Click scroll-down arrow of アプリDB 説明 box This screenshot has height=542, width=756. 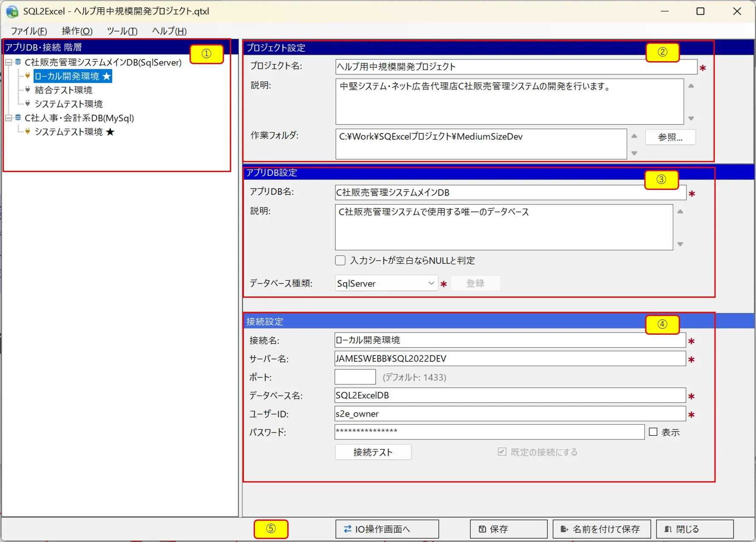pyautogui.click(x=680, y=244)
